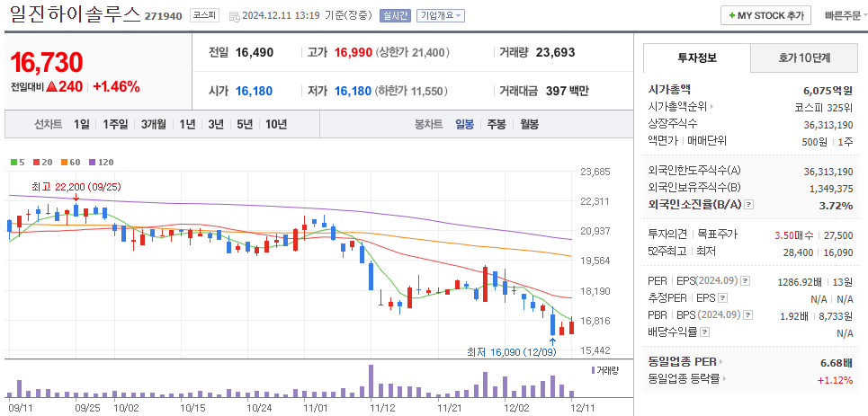Click the 일진하이솔루스 stock name

(x=75, y=13)
